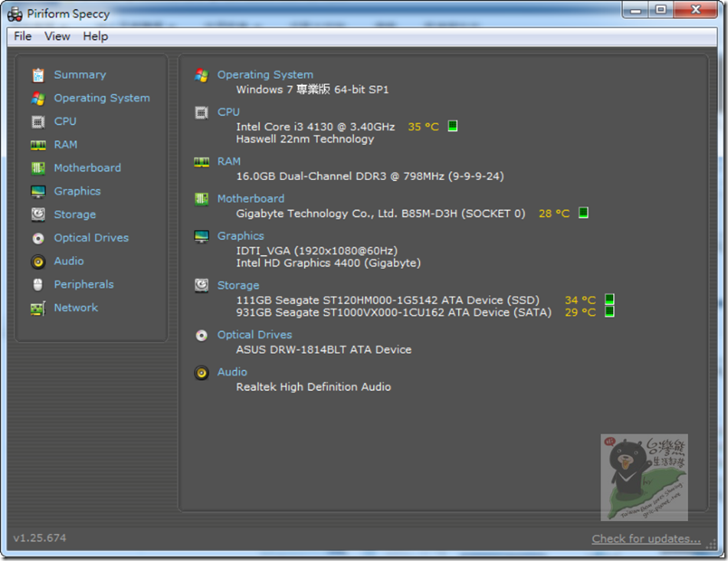The height and width of the screenshot is (561, 728).
Task: Click the Summary clipboard icon in sidebar
Action: [38, 75]
